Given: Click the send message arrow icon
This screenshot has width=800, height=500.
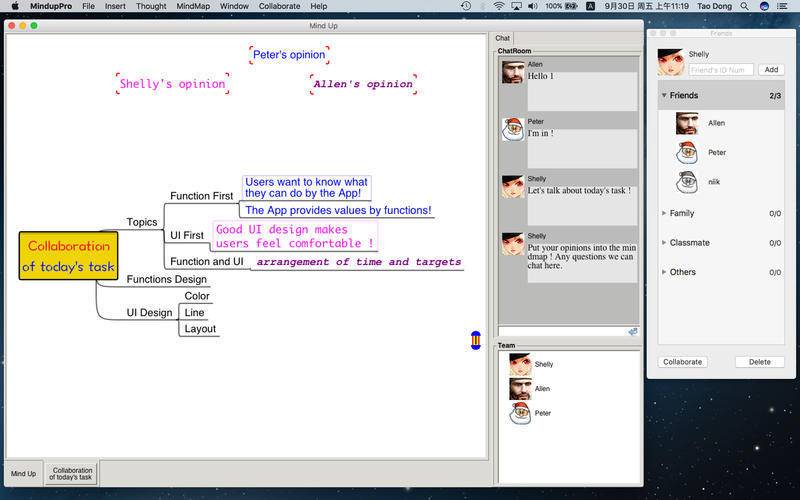Looking at the screenshot, I should point(633,332).
